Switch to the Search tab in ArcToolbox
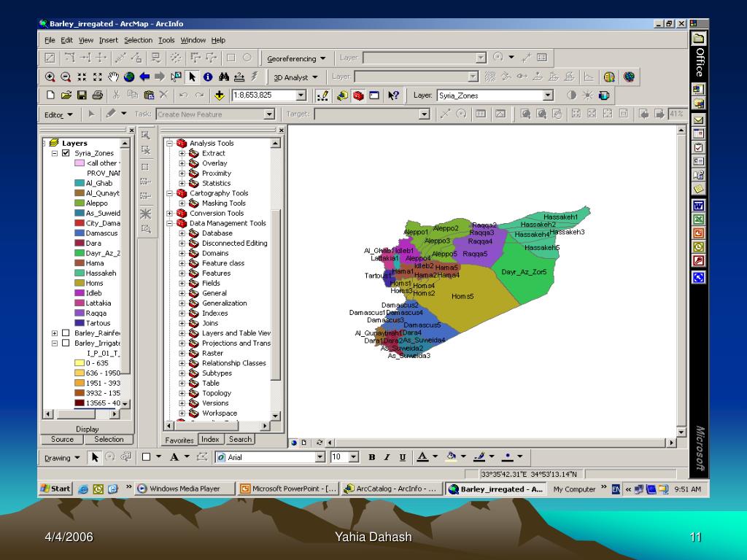 point(240,439)
